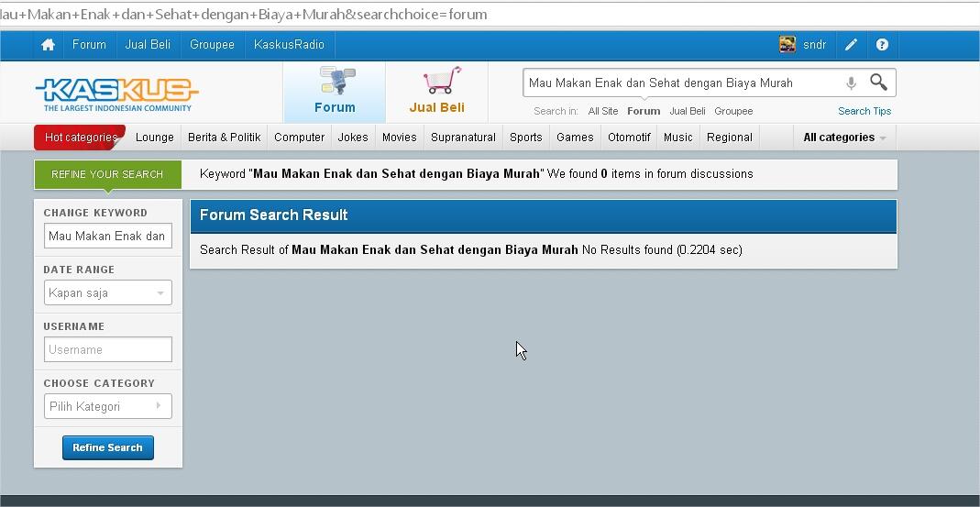Expand the All categories dropdown
980x507 pixels.
click(x=844, y=138)
